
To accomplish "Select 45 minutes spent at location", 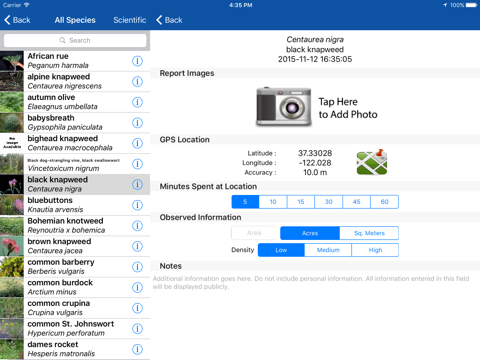I will [x=356, y=202].
